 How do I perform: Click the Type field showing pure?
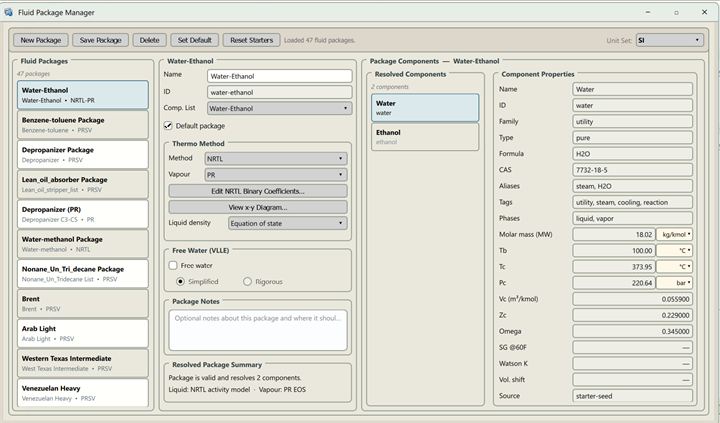pos(632,137)
